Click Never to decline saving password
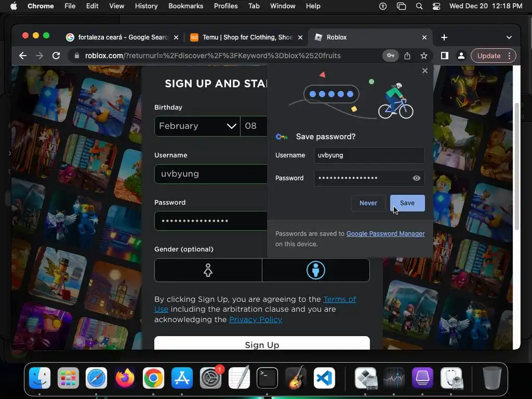This screenshot has height=399, width=532. coord(368,203)
